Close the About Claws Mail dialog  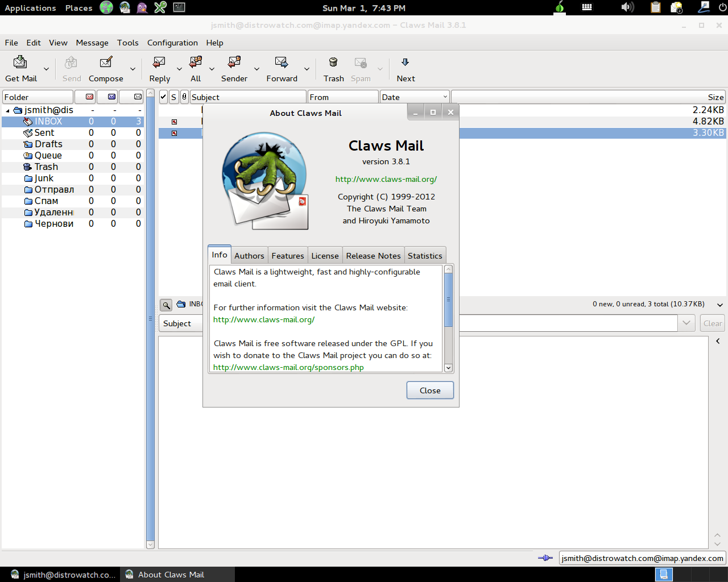pos(430,390)
